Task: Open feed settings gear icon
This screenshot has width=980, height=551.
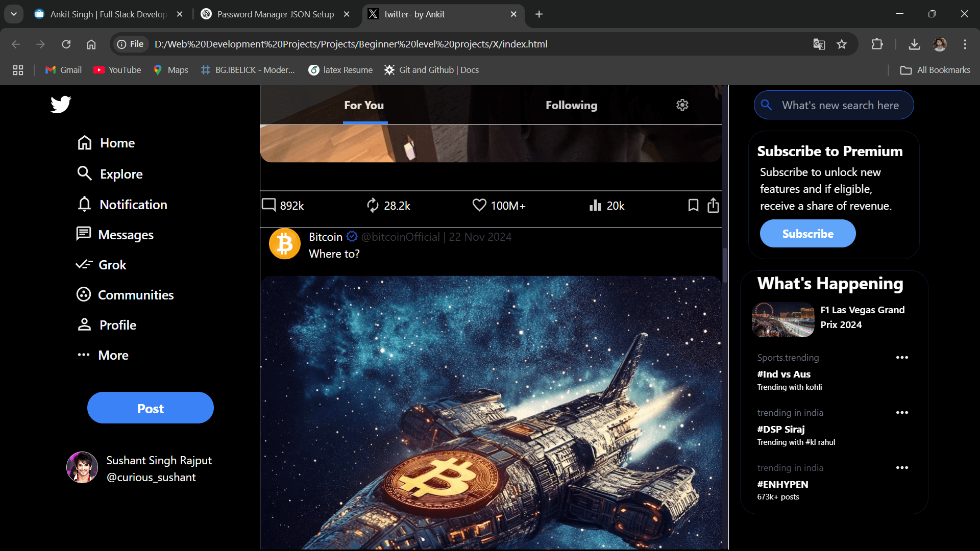Action: 682,105
